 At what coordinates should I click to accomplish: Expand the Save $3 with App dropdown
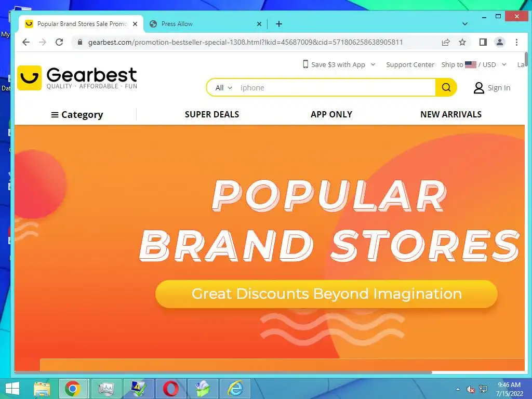point(339,64)
